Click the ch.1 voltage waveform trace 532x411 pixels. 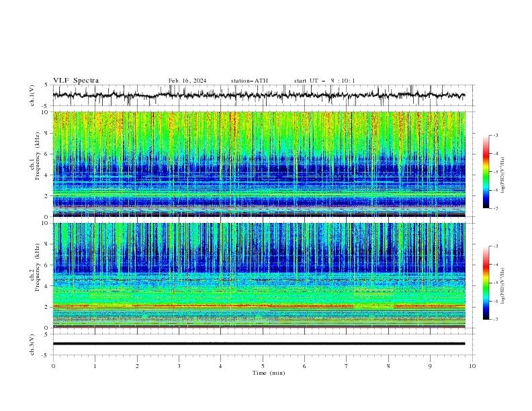259,95
